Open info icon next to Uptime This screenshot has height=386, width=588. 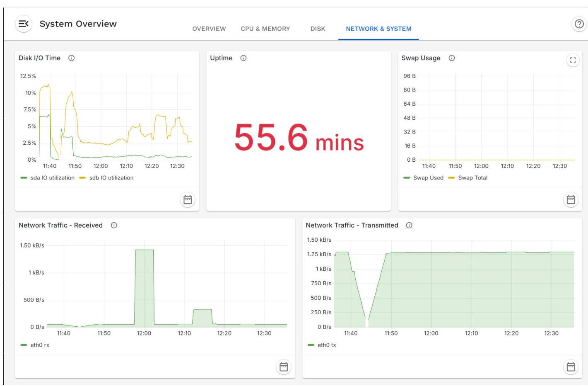tap(243, 58)
